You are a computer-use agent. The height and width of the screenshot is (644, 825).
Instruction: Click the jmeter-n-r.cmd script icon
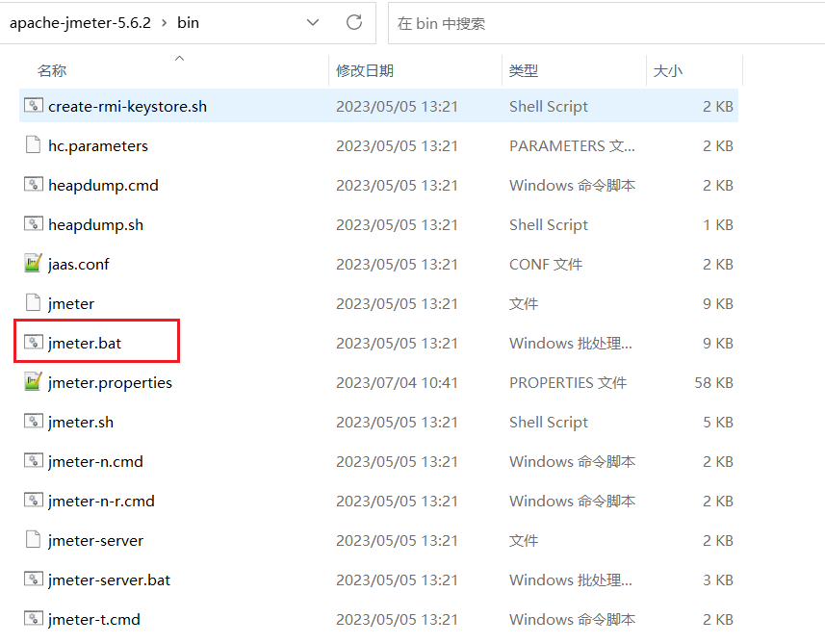coord(33,501)
